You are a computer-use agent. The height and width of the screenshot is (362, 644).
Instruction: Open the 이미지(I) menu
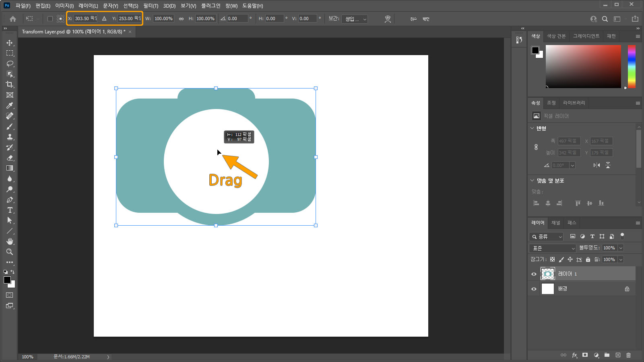(x=64, y=6)
